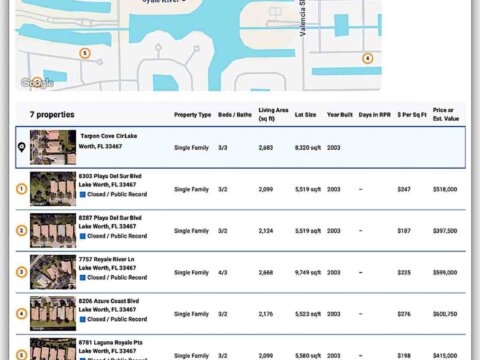Click the 8303 Playa Del Sur aerial thumbnail
Viewport: 480px width, 360px height.
pos(53,189)
